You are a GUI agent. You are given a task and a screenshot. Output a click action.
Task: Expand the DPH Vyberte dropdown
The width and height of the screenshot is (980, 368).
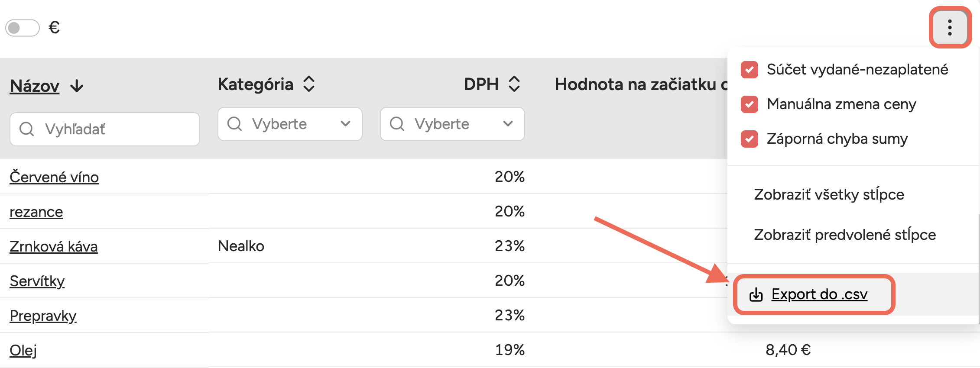click(x=508, y=124)
